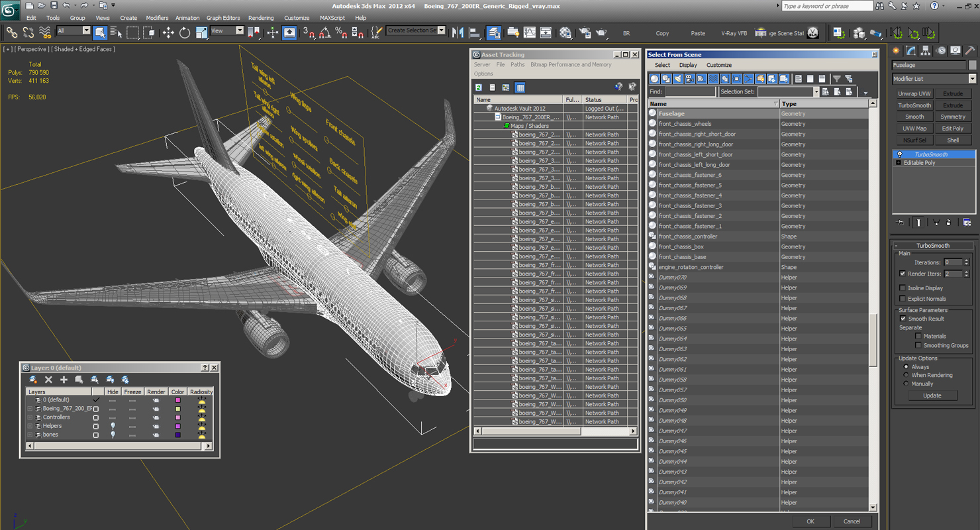The width and height of the screenshot is (980, 530).
Task: Change color of bones layer swatch
Action: 177,435
